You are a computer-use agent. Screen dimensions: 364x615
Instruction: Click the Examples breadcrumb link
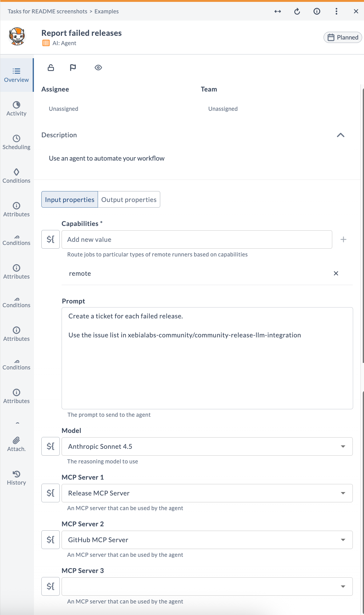pyautogui.click(x=106, y=12)
